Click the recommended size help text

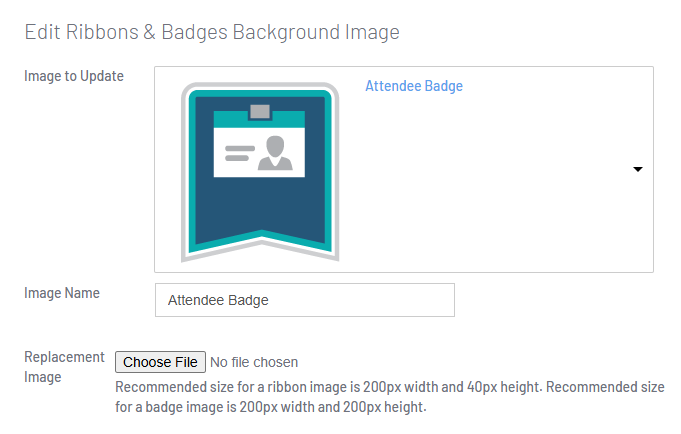click(390, 397)
